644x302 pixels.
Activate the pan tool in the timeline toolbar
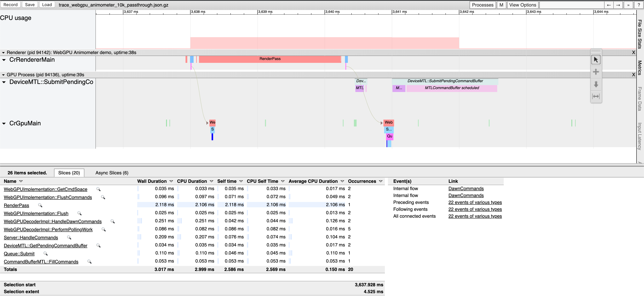(x=596, y=72)
